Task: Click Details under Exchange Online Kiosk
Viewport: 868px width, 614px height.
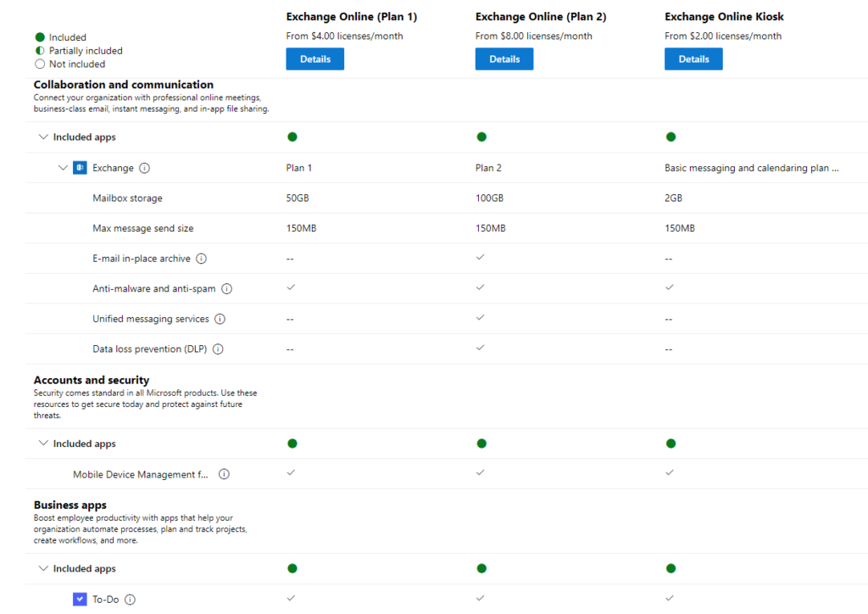Action: coord(693,59)
